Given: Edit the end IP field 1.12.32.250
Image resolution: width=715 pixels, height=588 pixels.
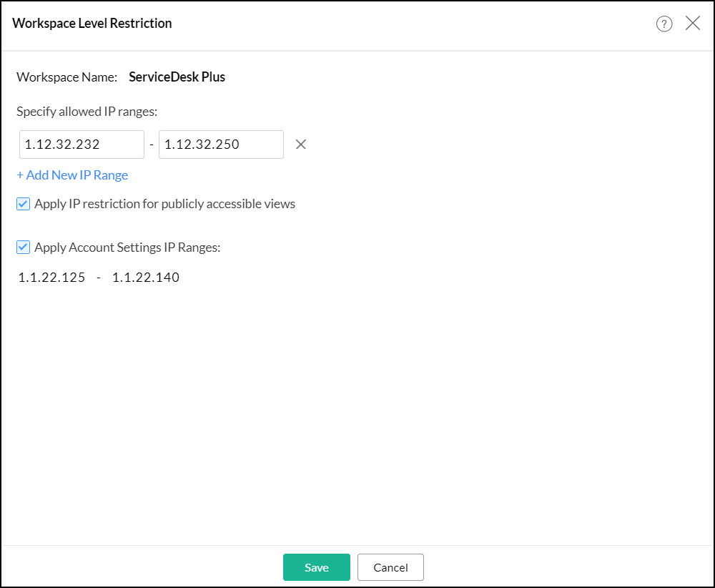Looking at the screenshot, I should (x=221, y=144).
